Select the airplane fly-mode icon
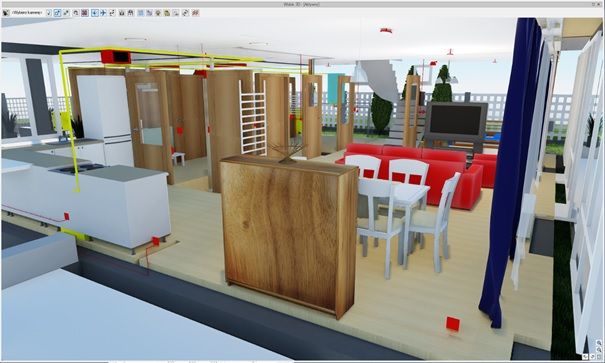Screen dimensions: 605x363 tap(103, 13)
